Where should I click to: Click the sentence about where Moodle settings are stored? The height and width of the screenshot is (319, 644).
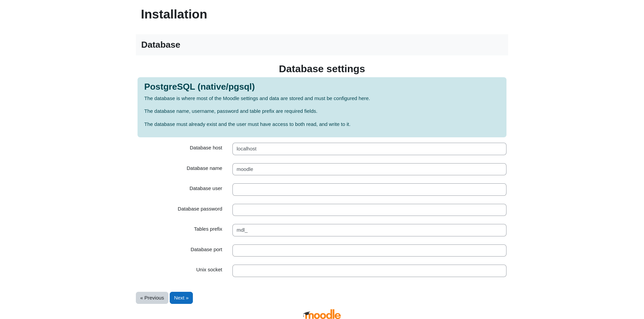click(x=257, y=98)
